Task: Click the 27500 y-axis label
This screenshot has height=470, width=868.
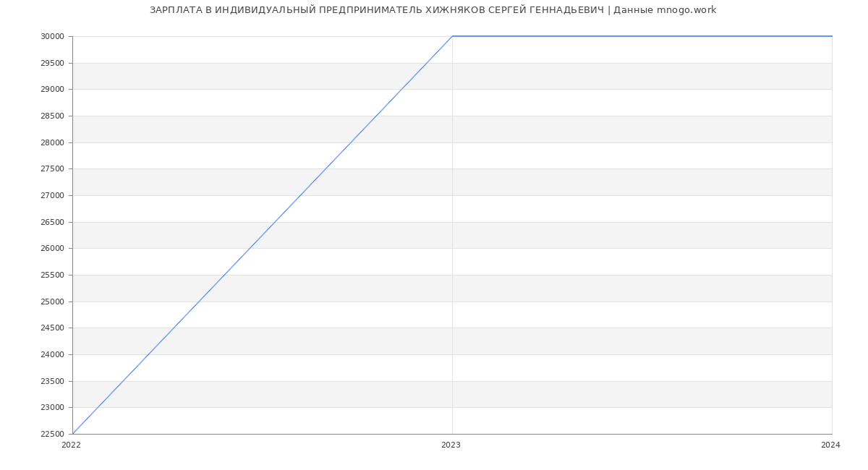Action: point(53,169)
